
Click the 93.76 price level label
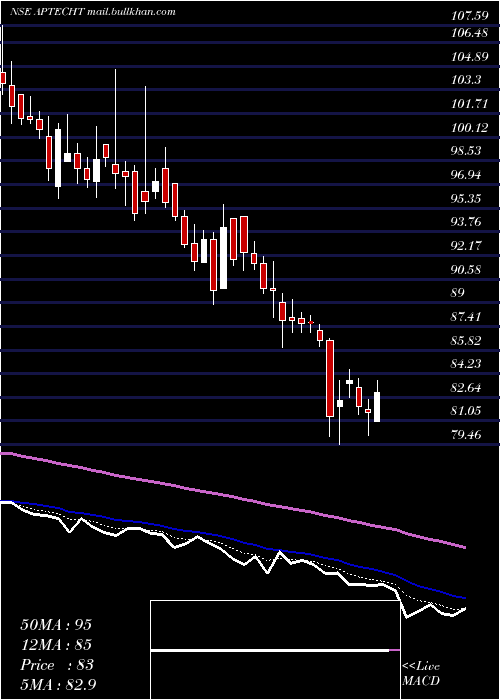467,221
